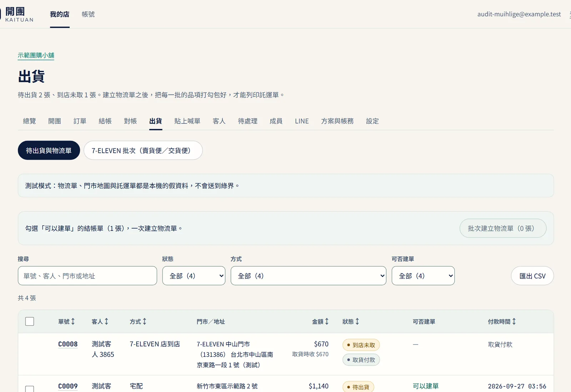Image resolution: width=571 pixels, height=392 pixels.
Task: Go to the 成員 tab
Action: point(276,121)
